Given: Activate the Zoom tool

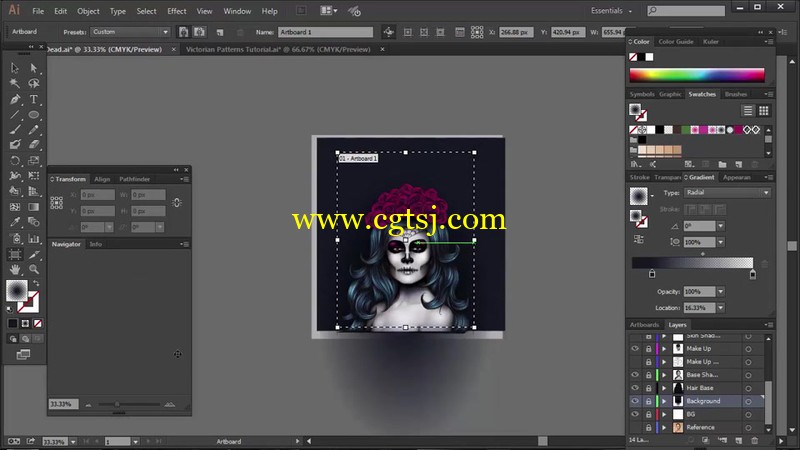Looking at the screenshot, I should pyautogui.click(x=34, y=269).
